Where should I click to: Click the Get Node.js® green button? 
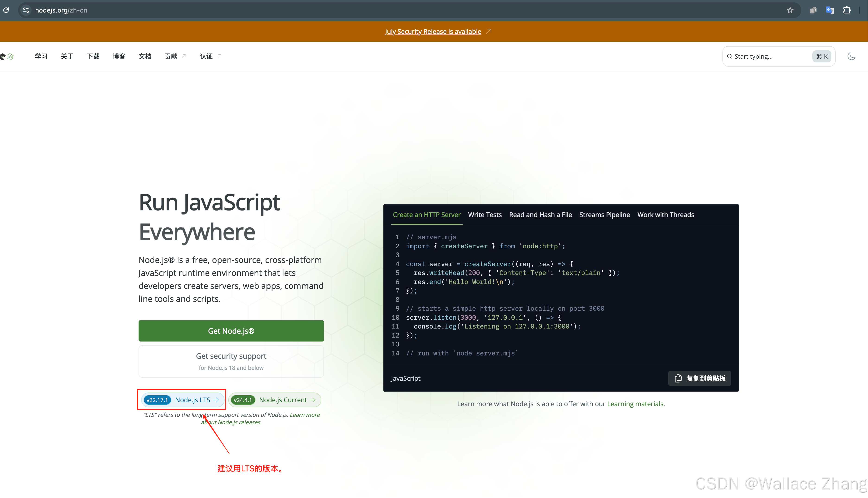click(231, 331)
